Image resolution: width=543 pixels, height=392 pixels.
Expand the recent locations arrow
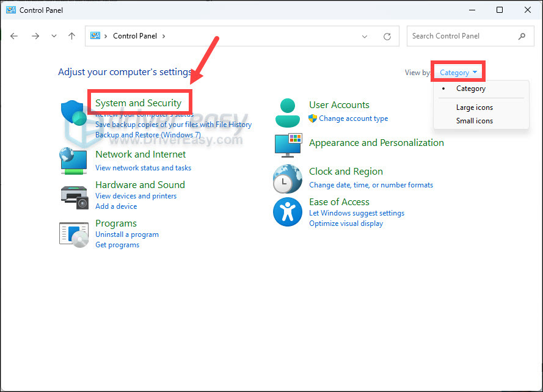(x=54, y=37)
